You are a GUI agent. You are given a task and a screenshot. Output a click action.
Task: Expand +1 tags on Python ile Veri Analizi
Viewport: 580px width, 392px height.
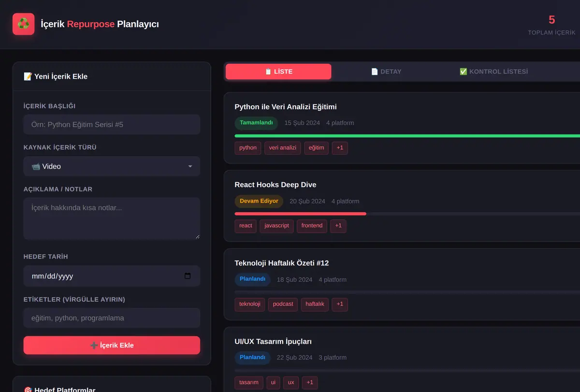click(340, 148)
